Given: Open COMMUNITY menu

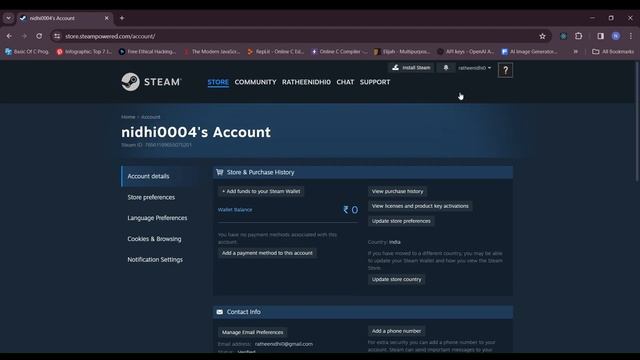Looking at the screenshot, I should 256,82.
